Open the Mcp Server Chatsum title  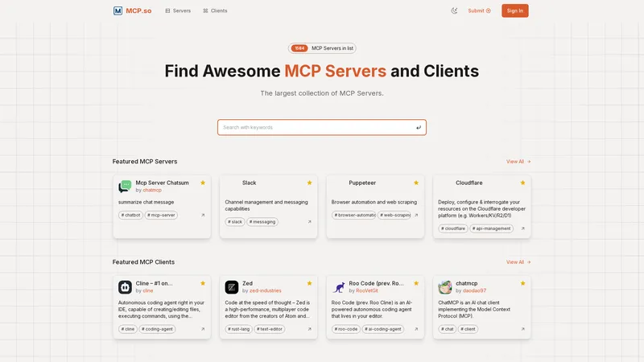coord(163,183)
